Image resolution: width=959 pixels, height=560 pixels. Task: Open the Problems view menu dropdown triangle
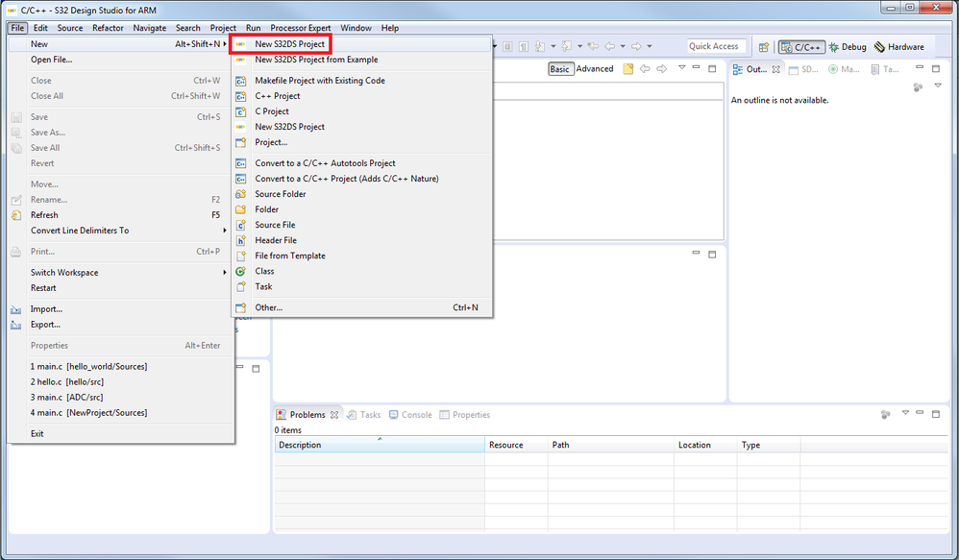coord(905,413)
